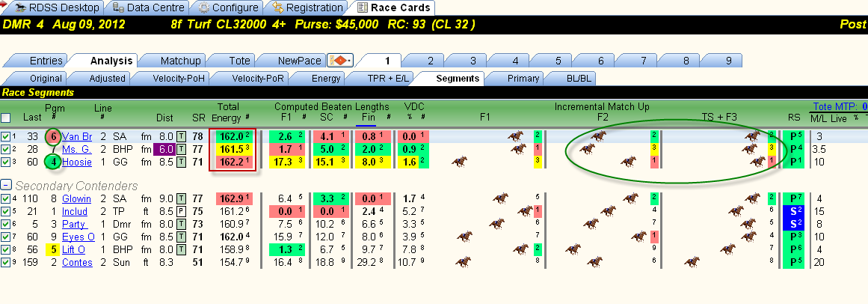Click the Tote MTP link in header
Screen dimensions: 868x304
[x=840, y=107]
